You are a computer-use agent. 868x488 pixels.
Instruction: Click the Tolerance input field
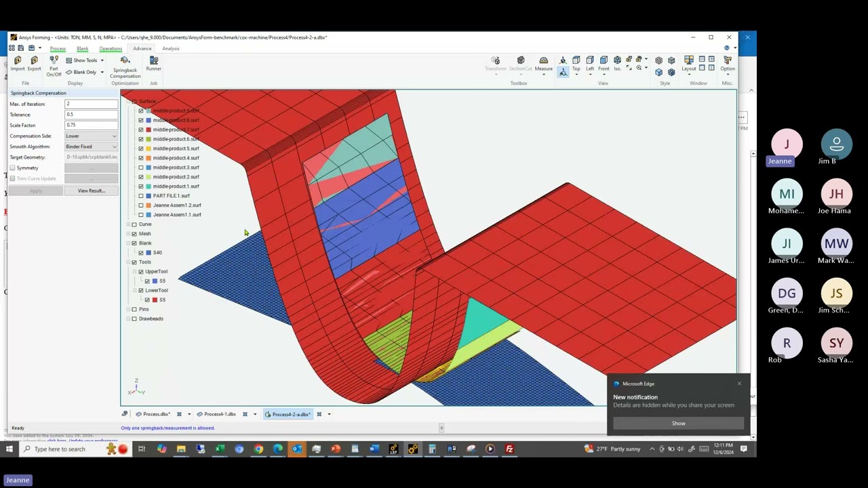pyautogui.click(x=91, y=115)
